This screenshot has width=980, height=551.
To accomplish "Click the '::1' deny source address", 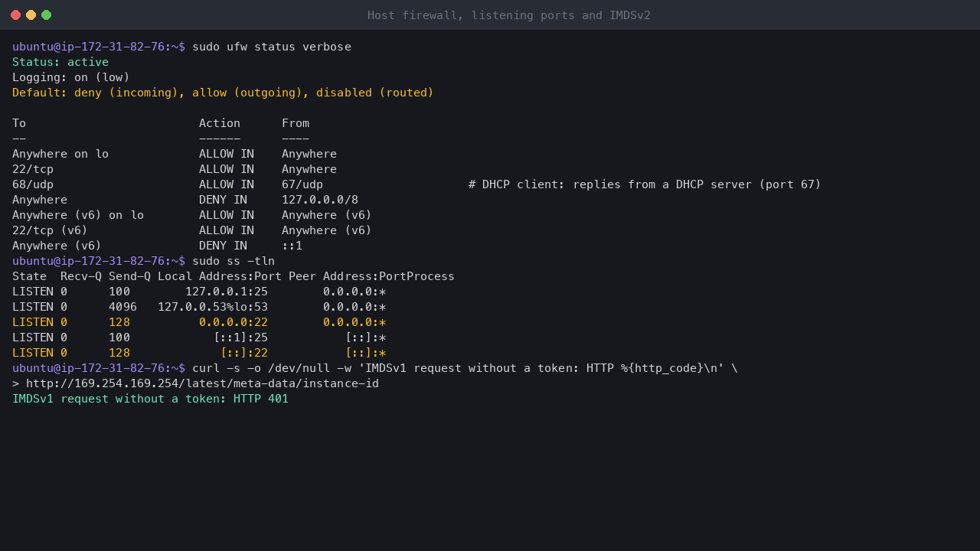I will coord(292,246).
